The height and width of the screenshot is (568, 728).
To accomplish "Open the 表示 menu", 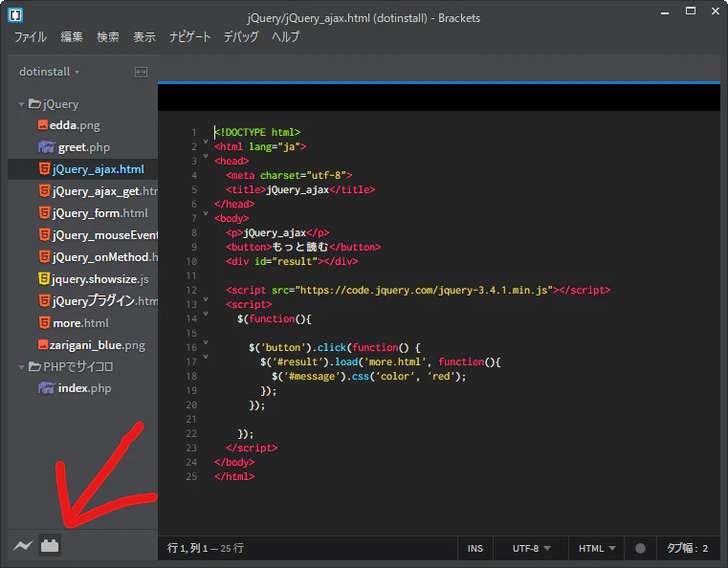I will point(143,37).
